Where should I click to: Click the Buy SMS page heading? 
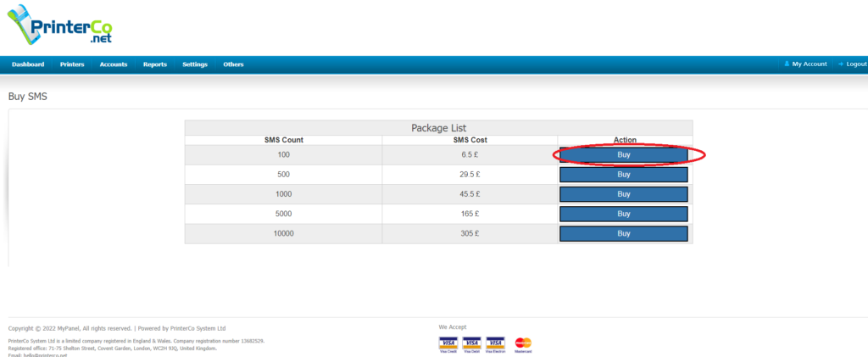pos(28,97)
